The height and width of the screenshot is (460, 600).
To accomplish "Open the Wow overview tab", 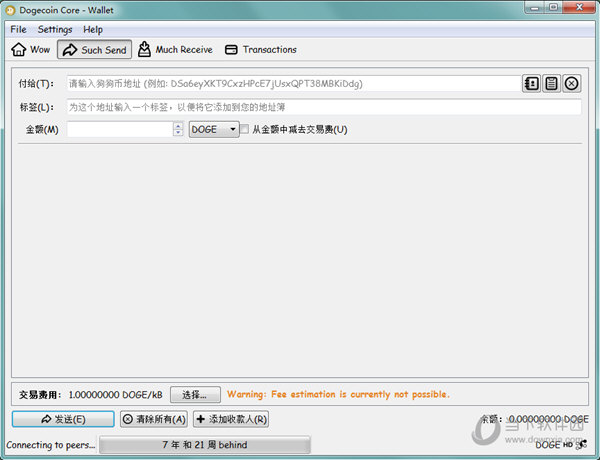I will click(x=31, y=50).
